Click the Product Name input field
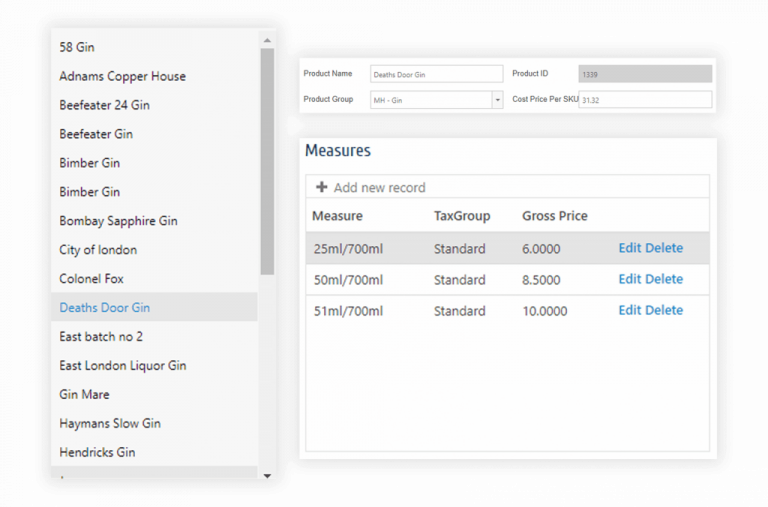 [x=436, y=74]
